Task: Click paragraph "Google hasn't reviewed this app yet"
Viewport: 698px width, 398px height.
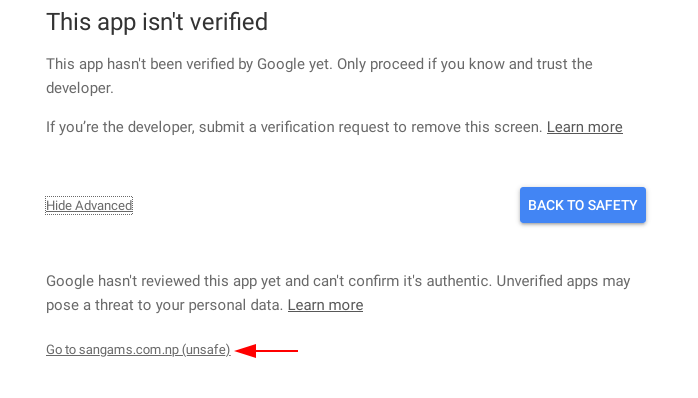Action: tap(338, 293)
